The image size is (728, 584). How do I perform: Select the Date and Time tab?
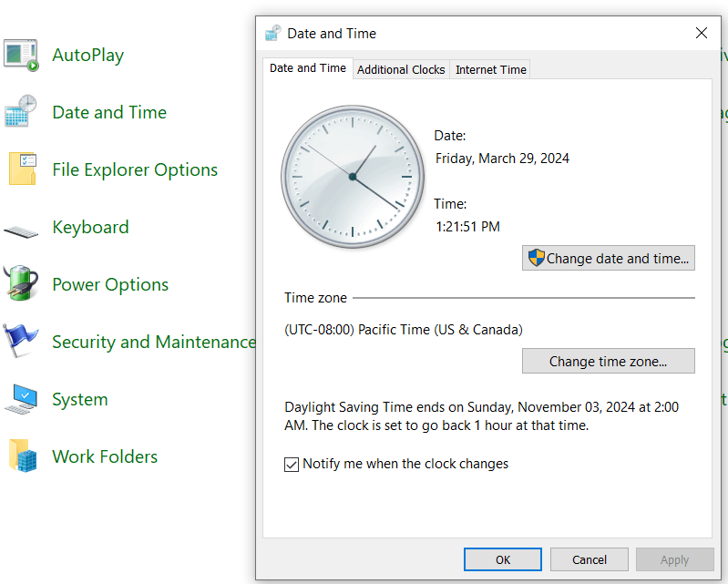(308, 68)
